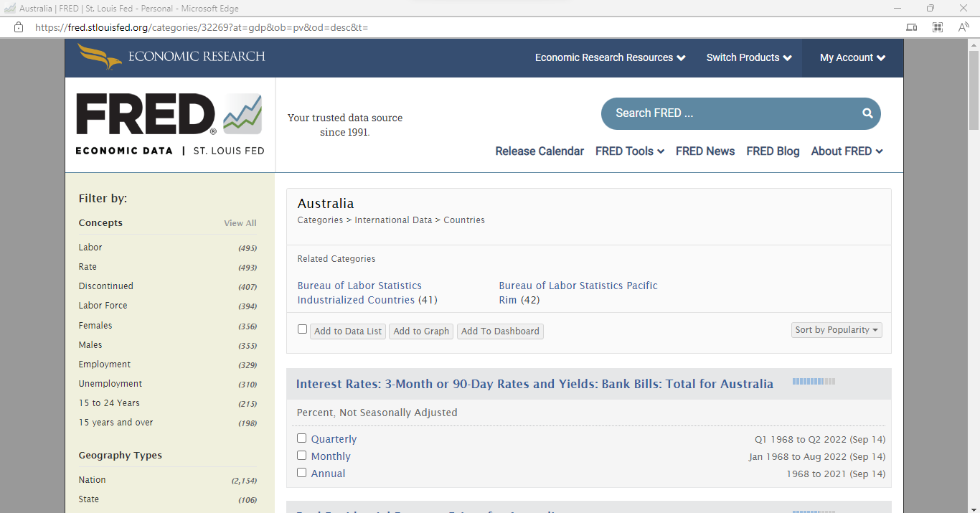Open the Quarterly series link
The image size is (980, 513).
(334, 439)
